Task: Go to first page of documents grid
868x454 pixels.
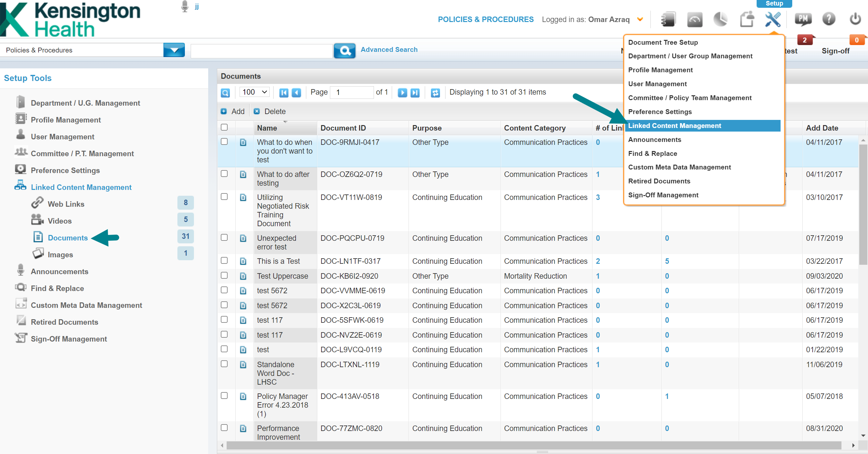Action: pos(284,92)
